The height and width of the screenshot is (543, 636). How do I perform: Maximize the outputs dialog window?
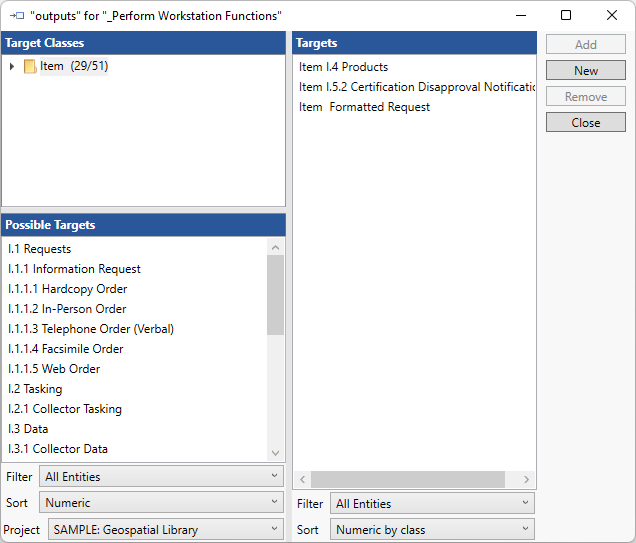click(x=566, y=15)
